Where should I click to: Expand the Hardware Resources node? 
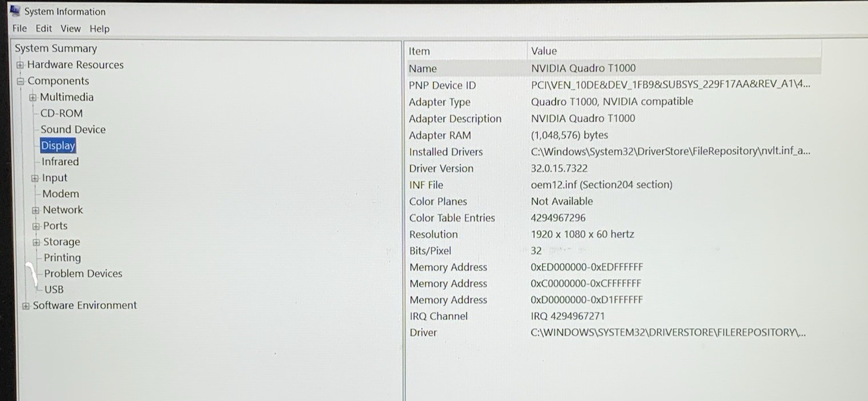(x=20, y=65)
